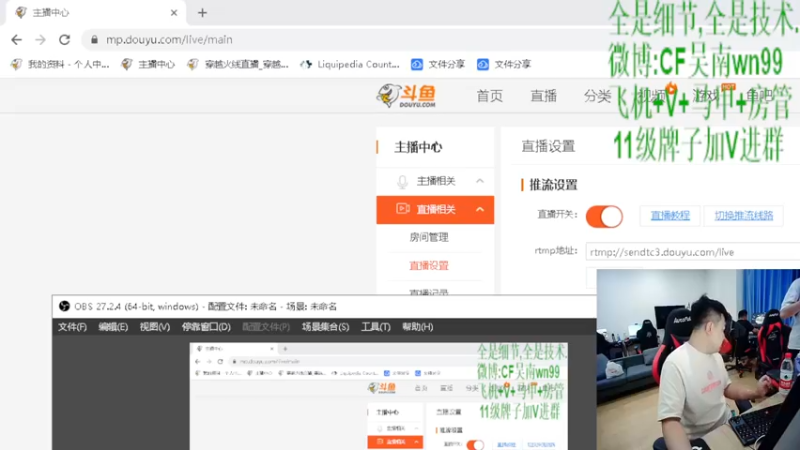
Task: Click the Douyu logo
Action: tap(406, 95)
